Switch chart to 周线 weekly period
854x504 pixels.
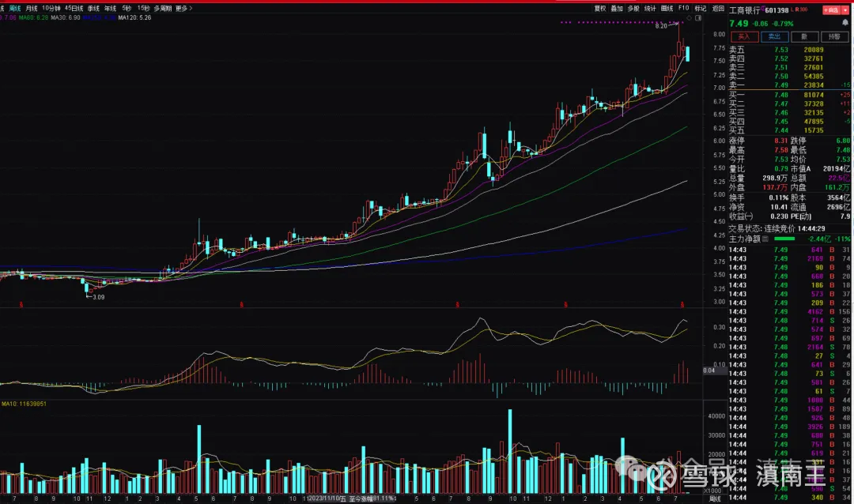click(15, 8)
